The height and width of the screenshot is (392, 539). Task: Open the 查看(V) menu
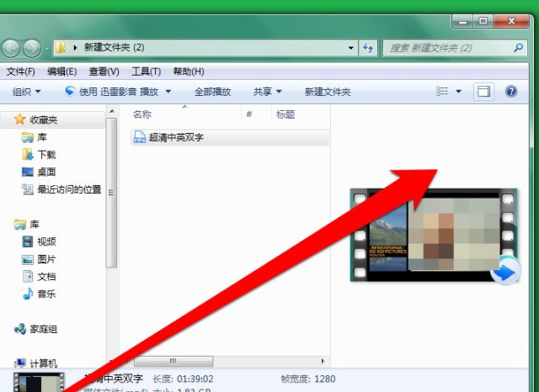point(104,72)
